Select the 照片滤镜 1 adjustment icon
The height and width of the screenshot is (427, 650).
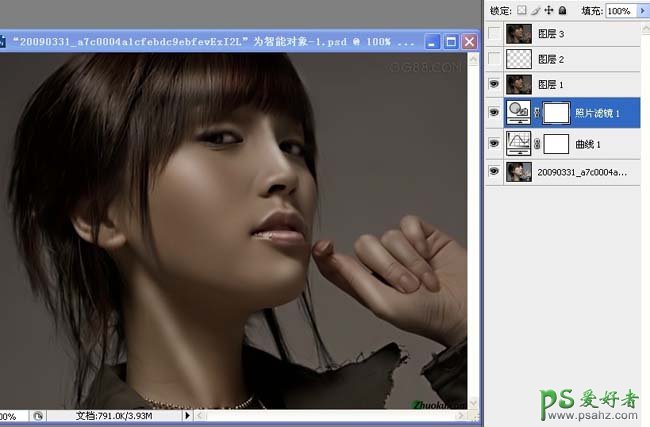[519, 113]
